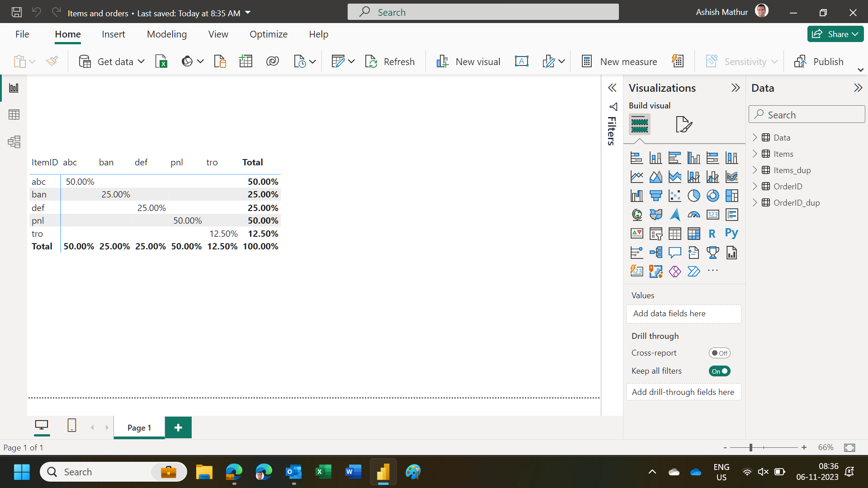Open the File menu
868x488 pixels.
click(x=22, y=34)
